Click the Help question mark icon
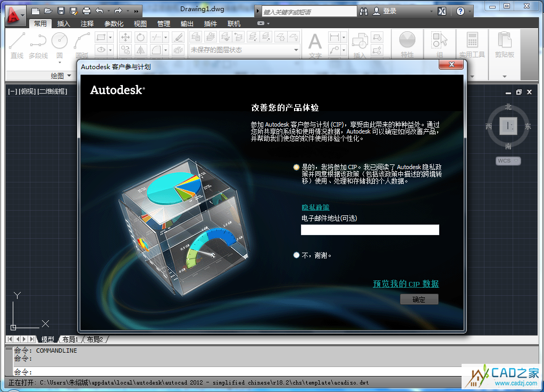The image size is (544, 392). pyautogui.click(x=461, y=12)
